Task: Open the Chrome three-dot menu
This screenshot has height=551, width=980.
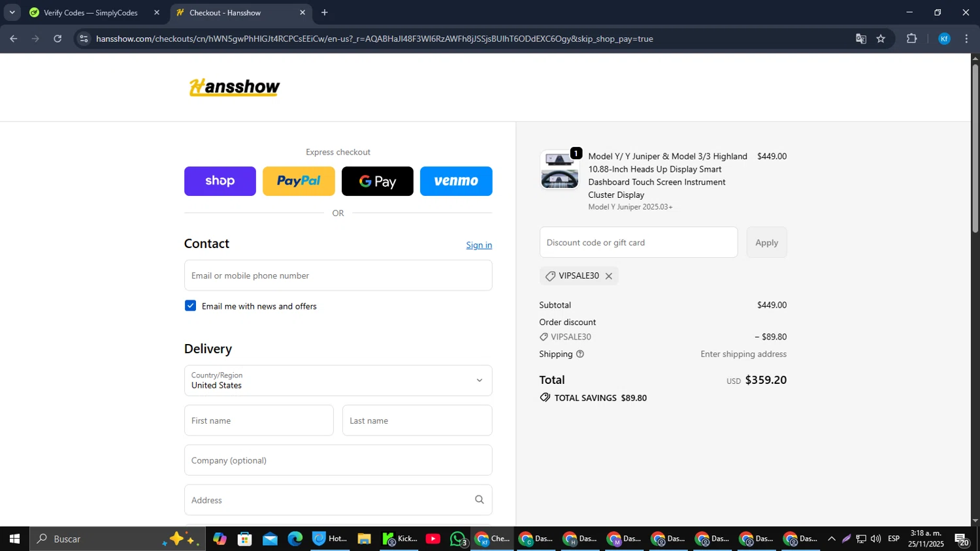Action: click(966, 39)
